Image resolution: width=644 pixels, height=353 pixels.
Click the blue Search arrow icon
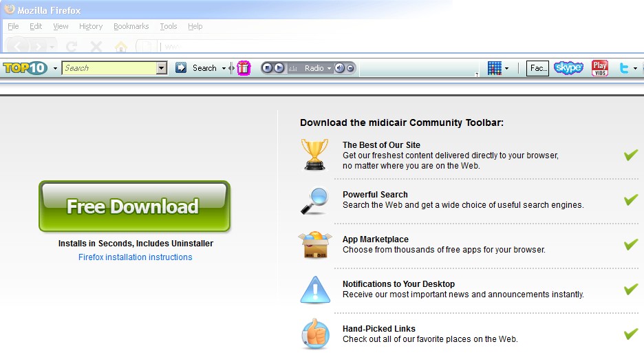coord(181,68)
